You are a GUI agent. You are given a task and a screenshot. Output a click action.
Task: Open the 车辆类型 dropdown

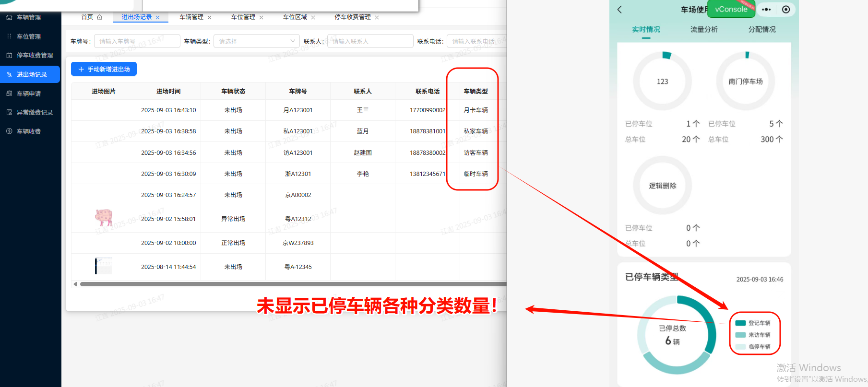pyautogui.click(x=256, y=41)
